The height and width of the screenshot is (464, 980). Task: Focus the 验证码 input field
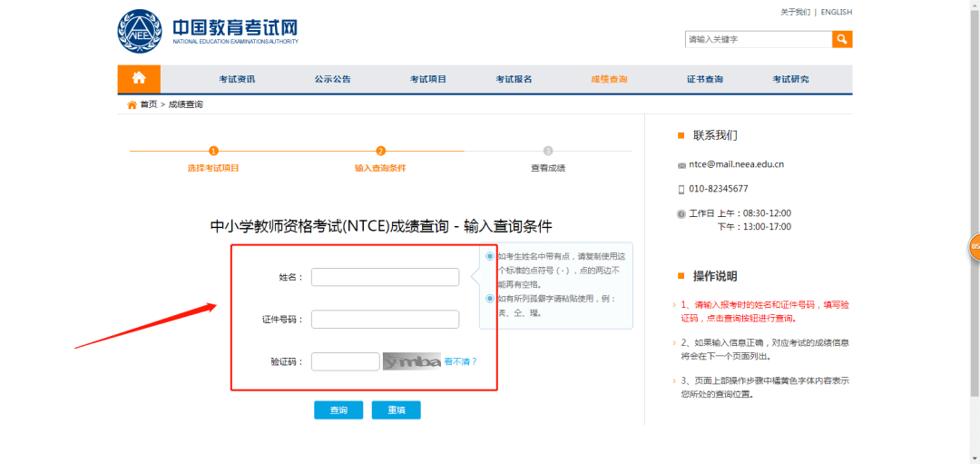click(346, 361)
